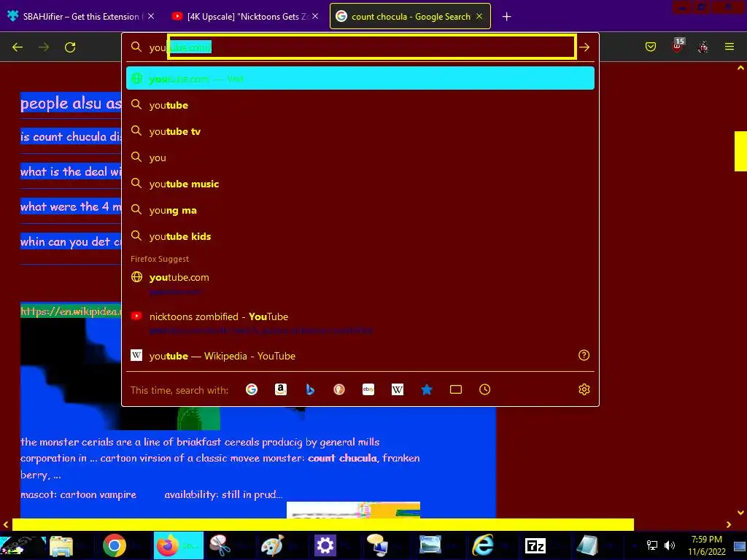Choose the youtube tv suggestion

click(x=360, y=131)
